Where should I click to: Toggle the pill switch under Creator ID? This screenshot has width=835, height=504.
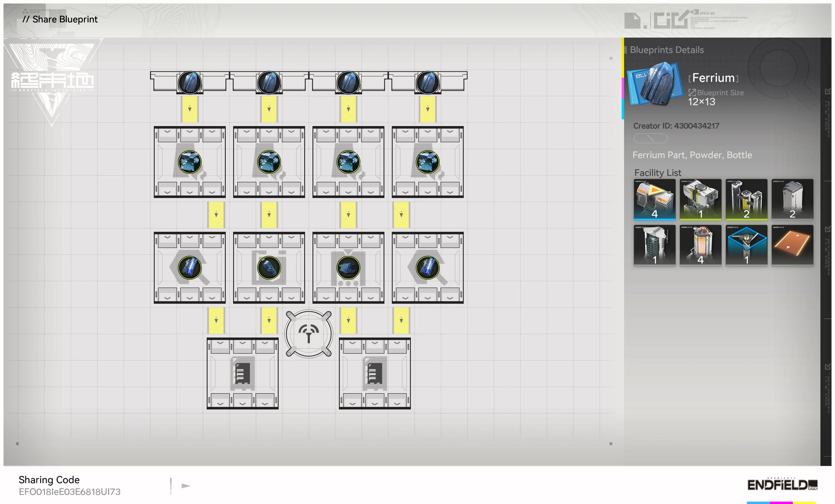point(650,138)
